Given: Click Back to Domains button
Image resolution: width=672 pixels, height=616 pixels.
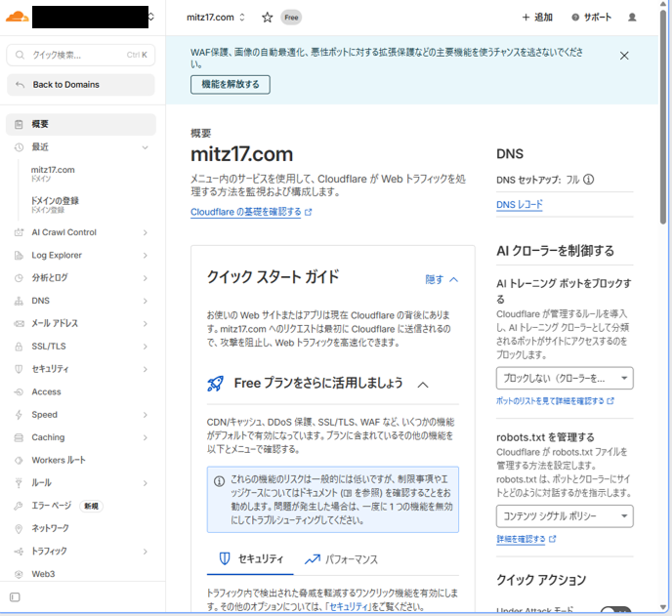Looking at the screenshot, I should tap(81, 85).
